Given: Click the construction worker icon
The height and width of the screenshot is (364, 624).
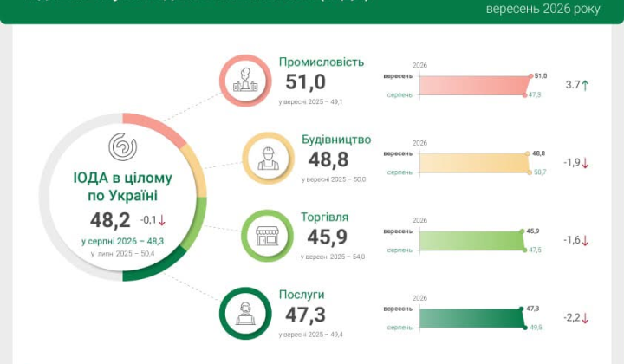Looking at the screenshot, I should pos(268,159).
